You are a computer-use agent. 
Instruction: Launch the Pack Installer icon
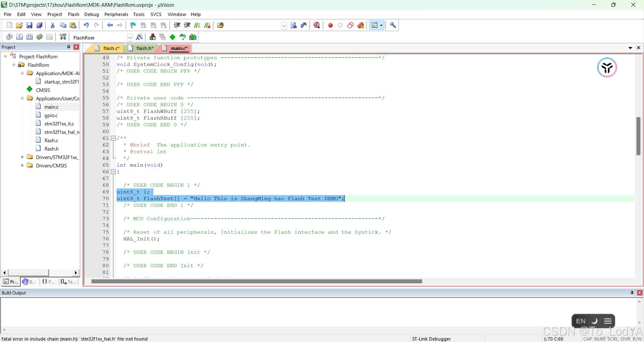[x=193, y=37]
